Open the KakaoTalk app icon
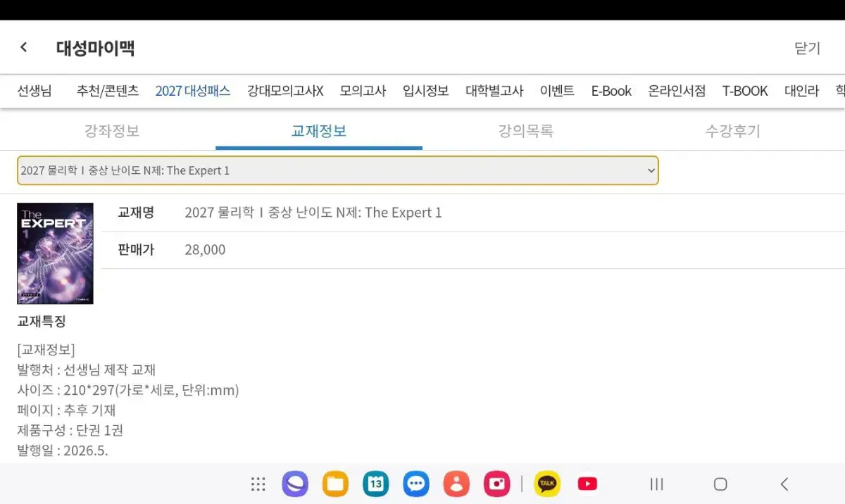Screen dimensions: 845x504 tap(547, 484)
